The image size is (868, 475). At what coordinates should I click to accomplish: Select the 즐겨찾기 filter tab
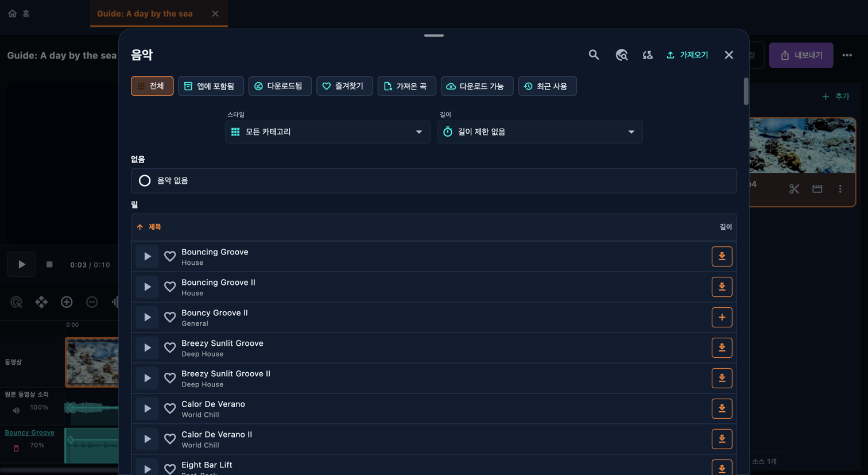click(344, 86)
